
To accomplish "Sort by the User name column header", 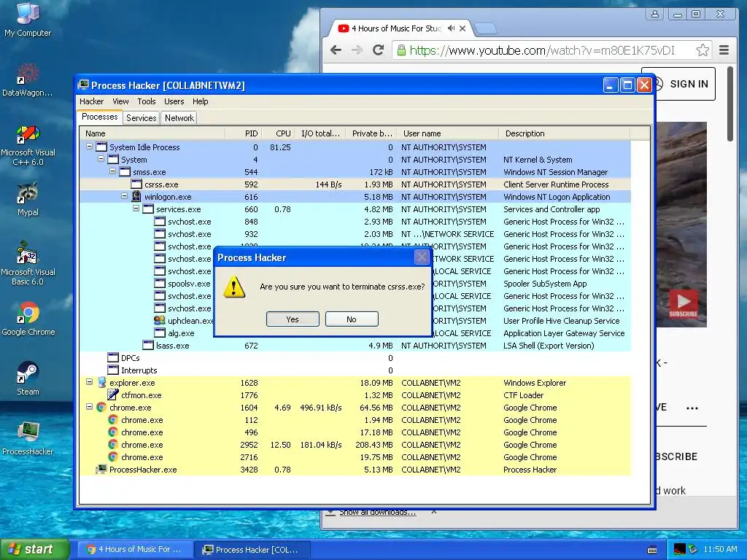I will point(448,133).
